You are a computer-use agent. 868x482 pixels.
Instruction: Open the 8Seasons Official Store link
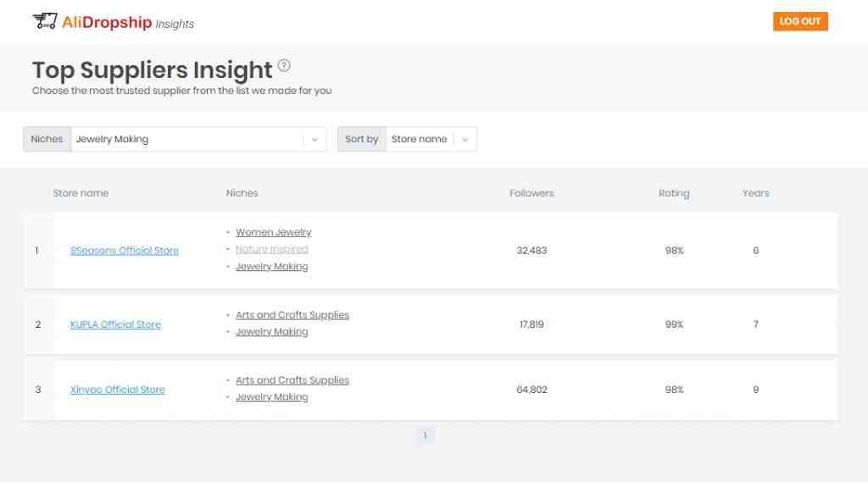point(125,251)
